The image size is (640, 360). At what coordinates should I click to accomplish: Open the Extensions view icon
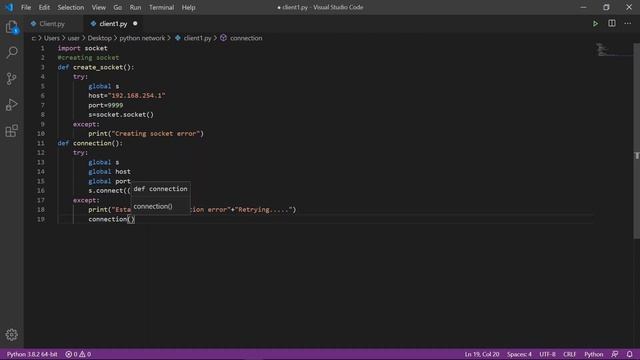point(12,131)
